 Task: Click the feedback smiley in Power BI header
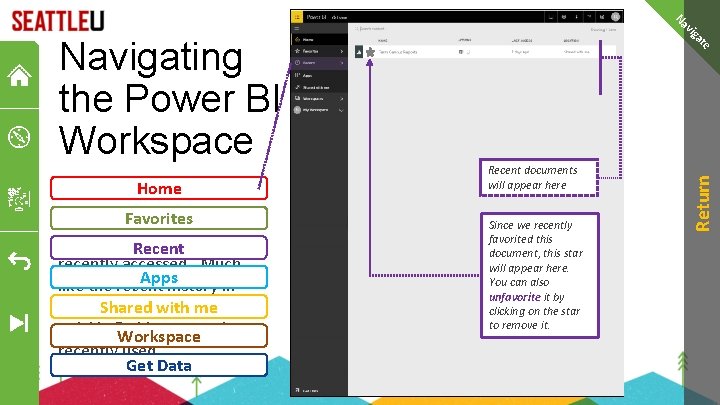point(602,17)
